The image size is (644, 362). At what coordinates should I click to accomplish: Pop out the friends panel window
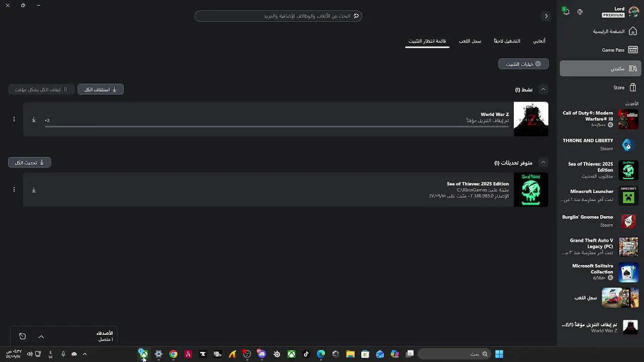22,336
